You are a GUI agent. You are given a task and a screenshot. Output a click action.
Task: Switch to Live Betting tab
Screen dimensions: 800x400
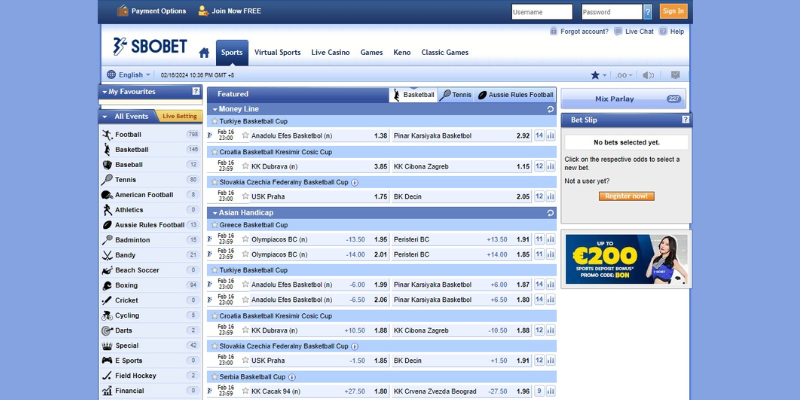[x=179, y=116]
